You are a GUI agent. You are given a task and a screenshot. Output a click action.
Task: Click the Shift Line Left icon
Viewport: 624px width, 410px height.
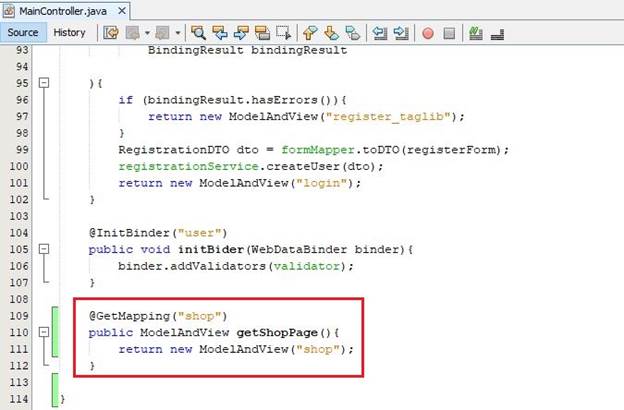click(380, 33)
